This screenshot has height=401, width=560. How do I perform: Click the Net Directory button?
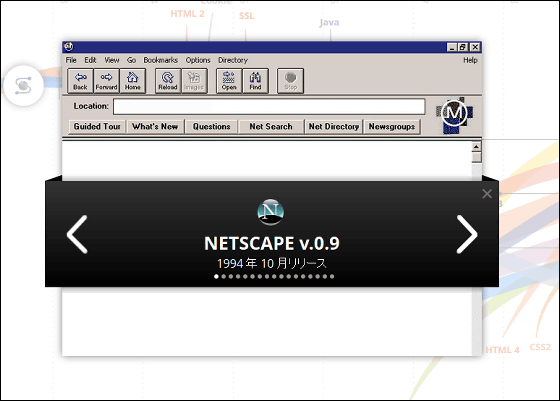pyautogui.click(x=334, y=126)
